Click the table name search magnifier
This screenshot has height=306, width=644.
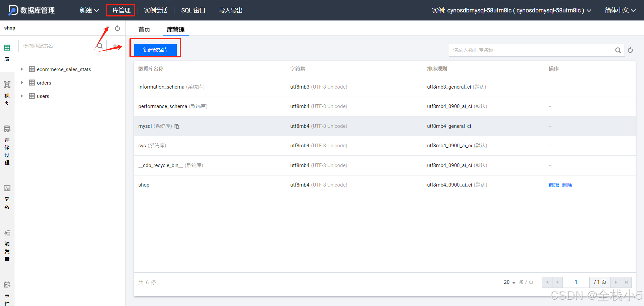point(100,46)
